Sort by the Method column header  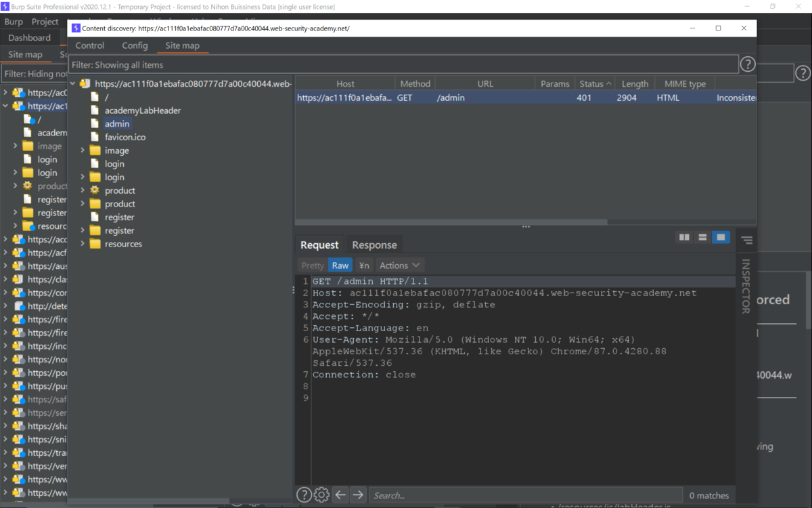(415, 83)
